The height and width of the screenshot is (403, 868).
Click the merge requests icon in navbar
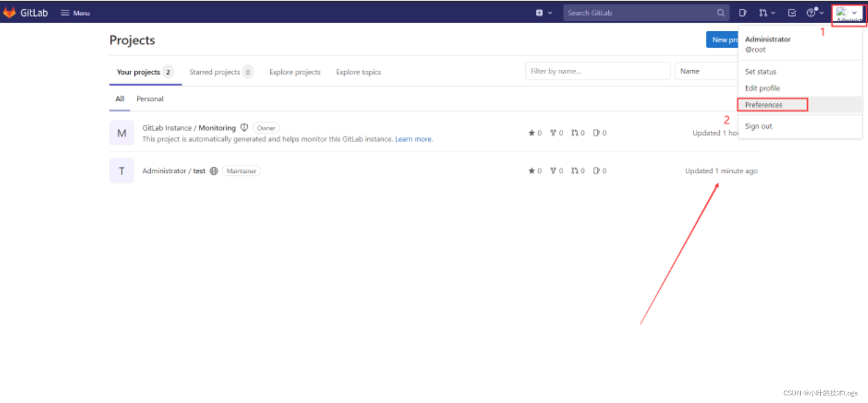coord(762,12)
